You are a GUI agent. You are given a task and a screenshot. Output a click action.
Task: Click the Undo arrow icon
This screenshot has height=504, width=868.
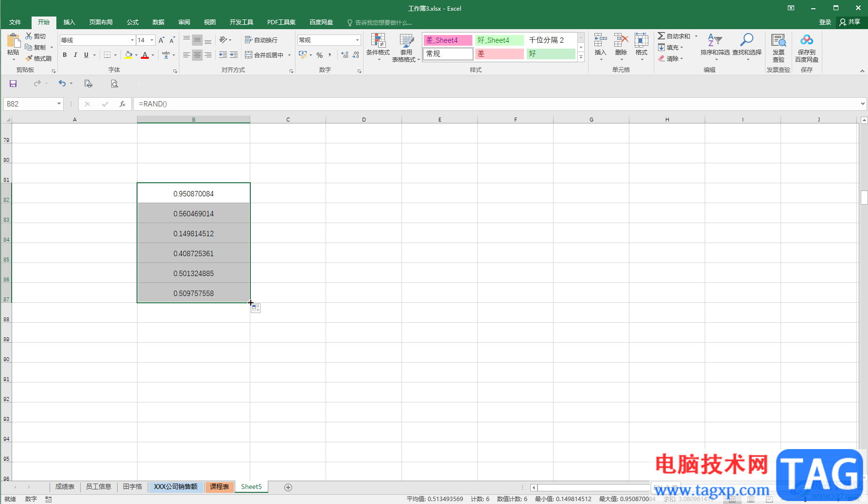pyautogui.click(x=62, y=84)
